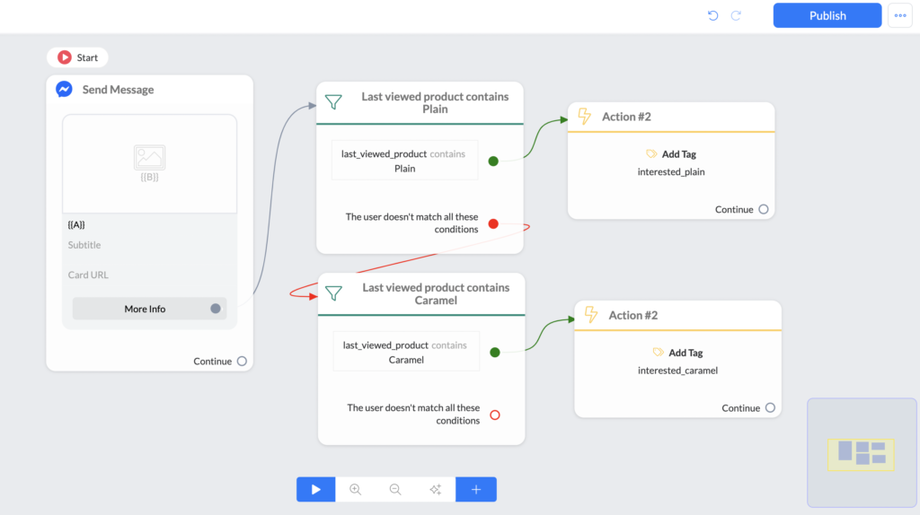Image resolution: width=920 pixels, height=515 pixels.
Task: Click empty red no-match connector under Caramel
Action: [x=495, y=415]
